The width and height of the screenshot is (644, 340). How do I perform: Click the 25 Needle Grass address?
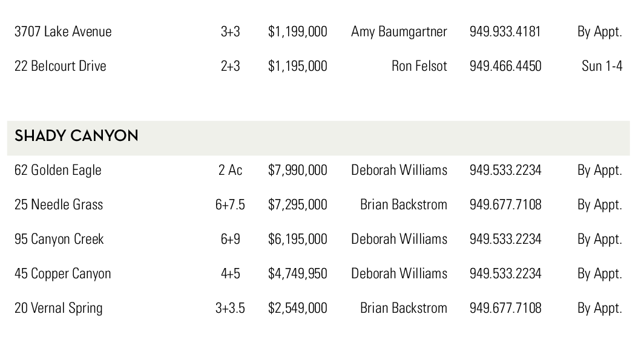[59, 205]
